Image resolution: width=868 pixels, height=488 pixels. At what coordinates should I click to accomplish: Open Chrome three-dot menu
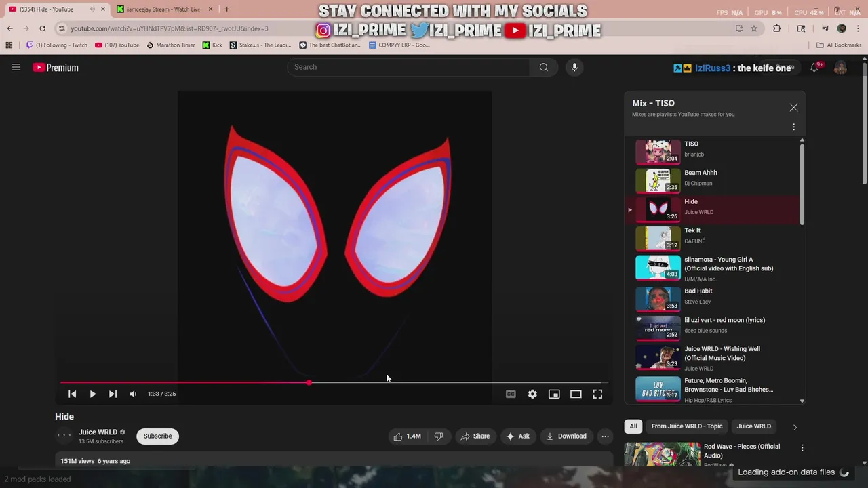[x=858, y=28]
